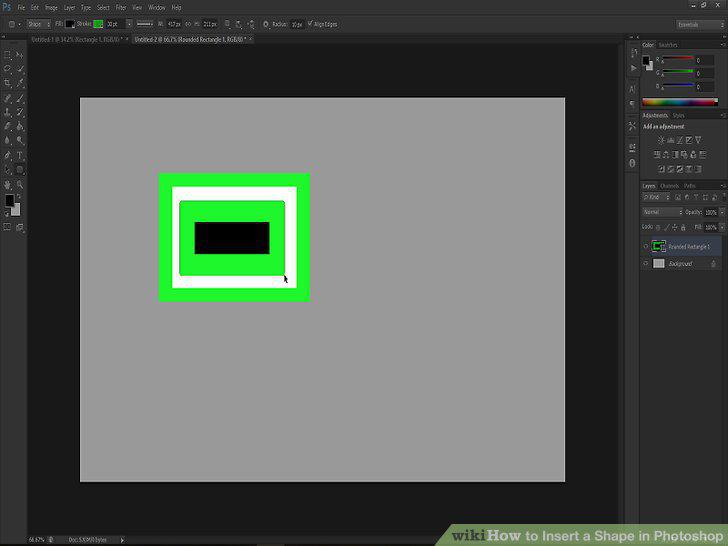Switch to the Styles tab
The image size is (728, 546).
point(678,116)
